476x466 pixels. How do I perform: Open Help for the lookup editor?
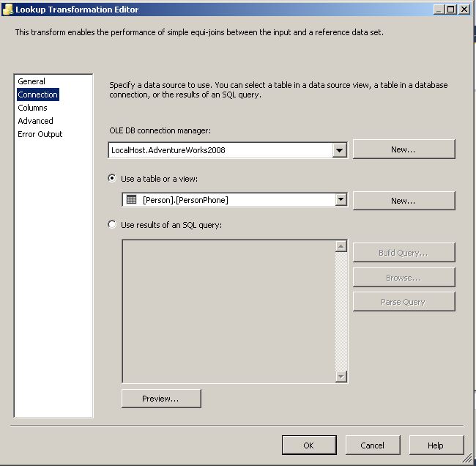pyautogui.click(x=436, y=445)
